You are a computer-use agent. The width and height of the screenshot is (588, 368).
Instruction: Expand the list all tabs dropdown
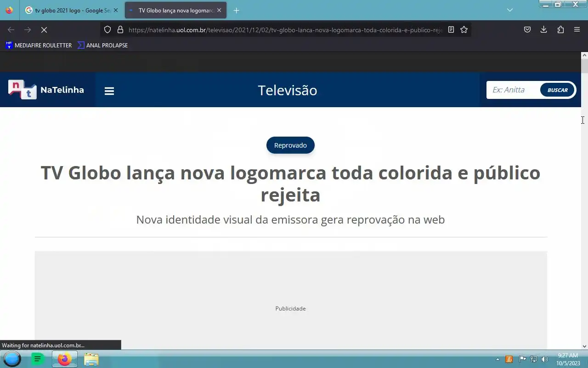[510, 10]
